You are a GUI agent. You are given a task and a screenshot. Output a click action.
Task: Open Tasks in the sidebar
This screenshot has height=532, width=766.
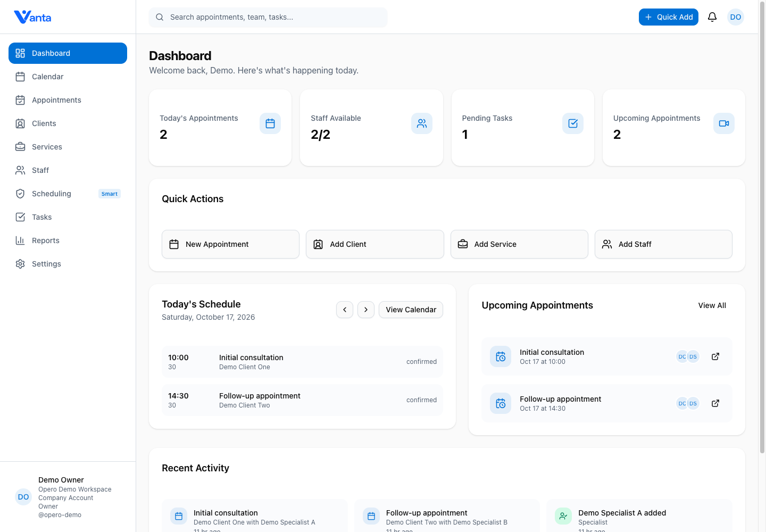tap(68, 217)
